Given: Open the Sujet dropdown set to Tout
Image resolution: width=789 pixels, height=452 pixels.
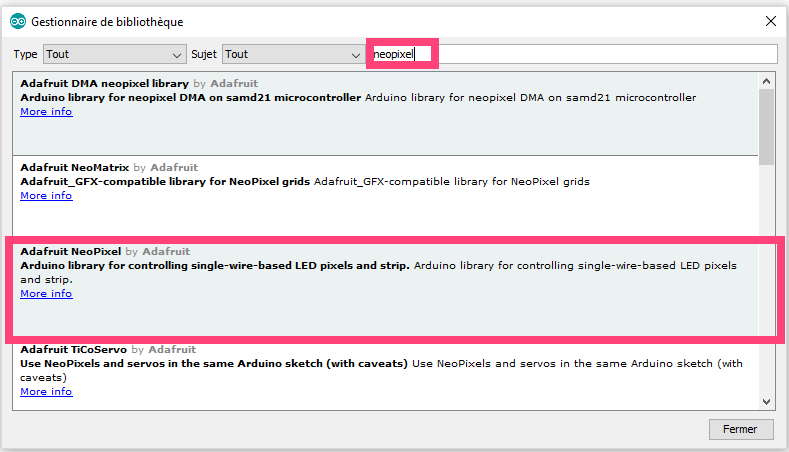Looking at the screenshot, I should coord(293,54).
